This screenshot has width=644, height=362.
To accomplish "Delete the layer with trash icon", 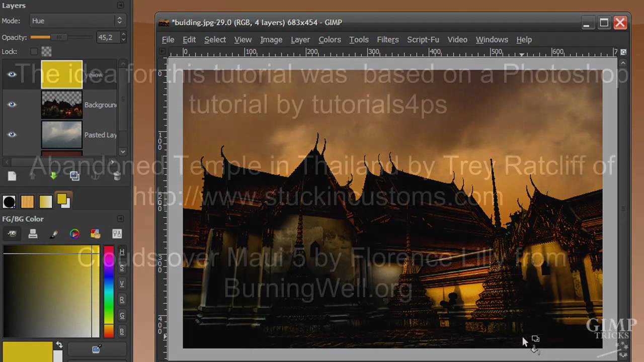I will coord(117,176).
